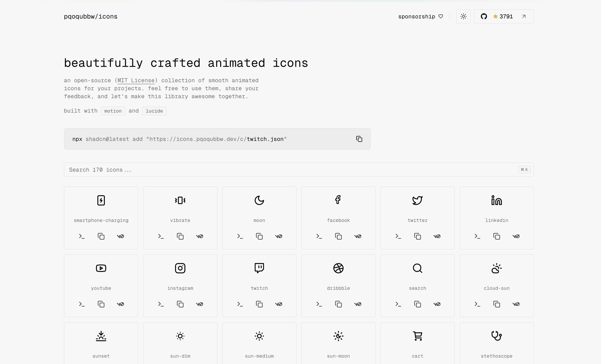Copy code for the instagram icon
The width and height of the screenshot is (601, 364).
coord(180,304)
